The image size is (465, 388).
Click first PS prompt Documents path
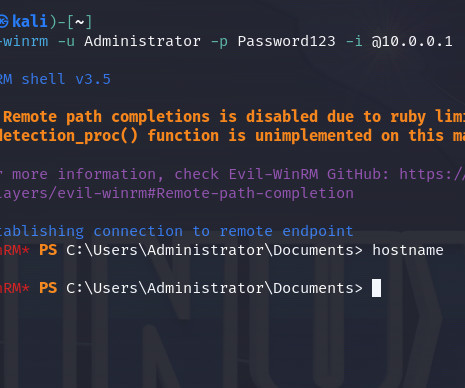(x=214, y=250)
